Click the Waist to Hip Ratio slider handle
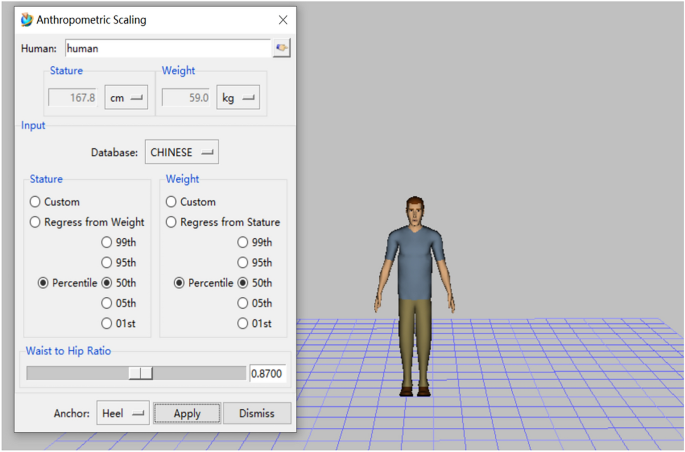685x452 pixels. tap(141, 373)
